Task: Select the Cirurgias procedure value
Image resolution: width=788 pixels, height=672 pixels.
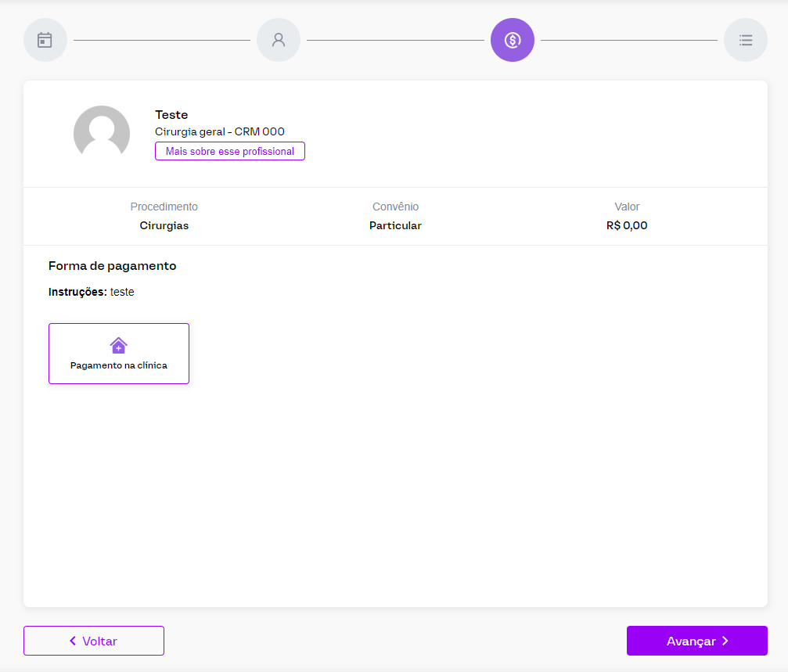Action: click(164, 225)
